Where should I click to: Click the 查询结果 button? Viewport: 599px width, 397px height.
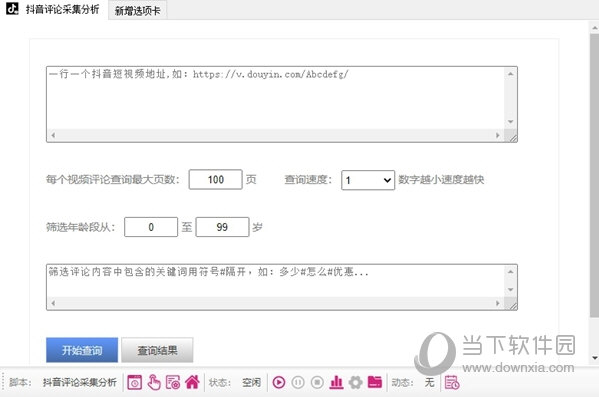click(157, 350)
